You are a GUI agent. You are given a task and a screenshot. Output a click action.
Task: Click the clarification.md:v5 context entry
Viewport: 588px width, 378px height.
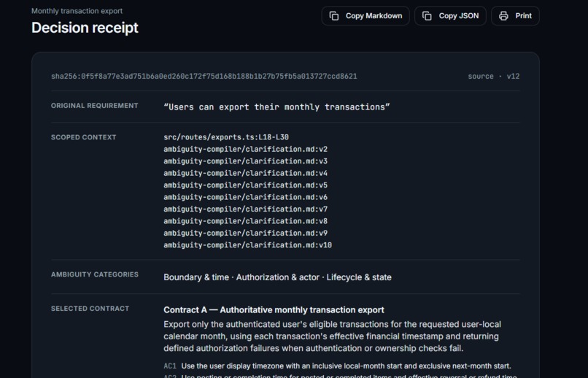click(x=246, y=185)
